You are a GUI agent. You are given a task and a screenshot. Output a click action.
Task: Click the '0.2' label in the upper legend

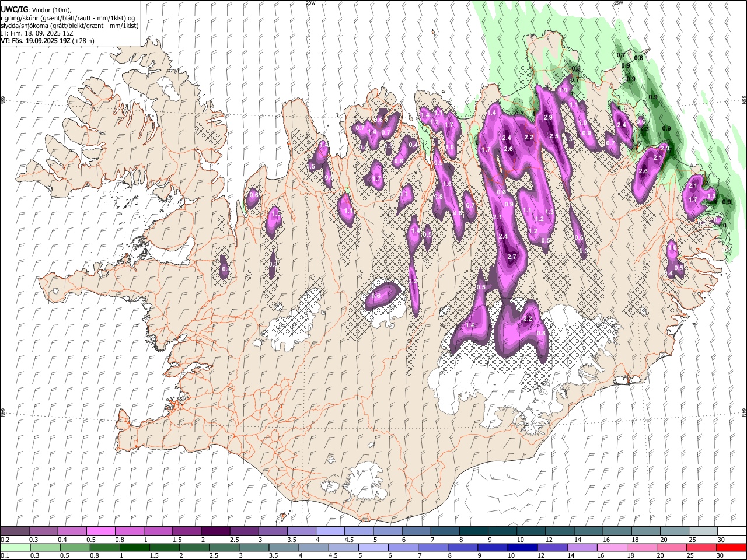[5, 540]
